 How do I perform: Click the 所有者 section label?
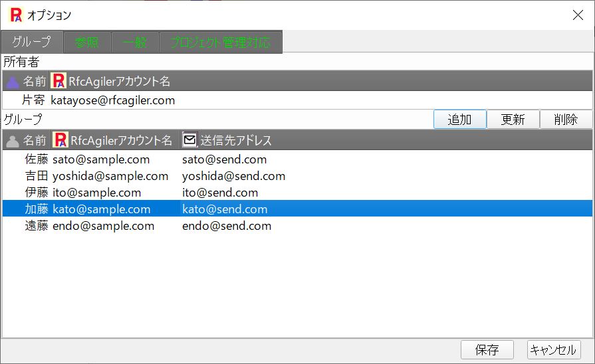21,62
